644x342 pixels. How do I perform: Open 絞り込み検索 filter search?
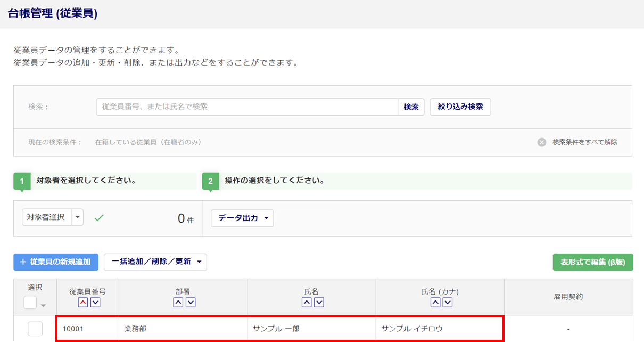coord(460,107)
